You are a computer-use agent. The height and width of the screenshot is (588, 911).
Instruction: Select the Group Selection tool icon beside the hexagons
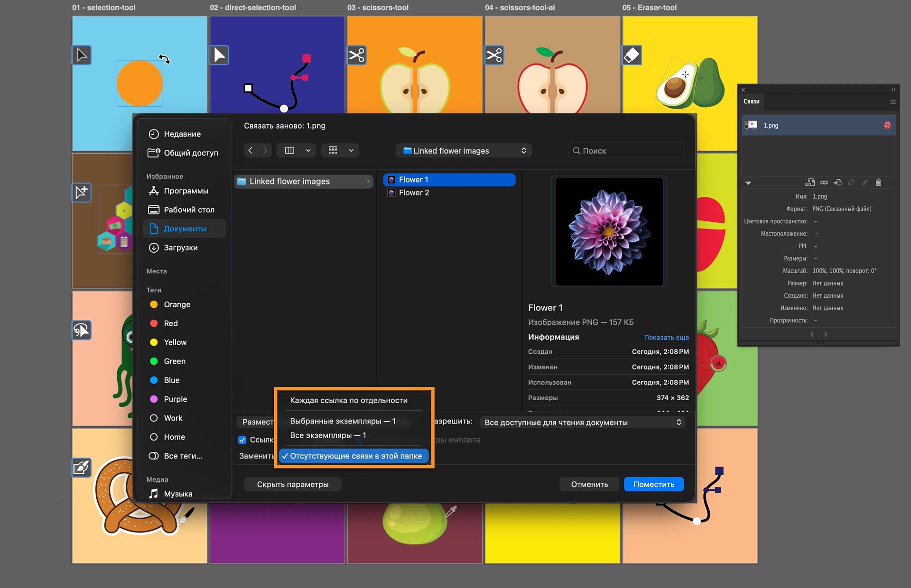coord(82,193)
